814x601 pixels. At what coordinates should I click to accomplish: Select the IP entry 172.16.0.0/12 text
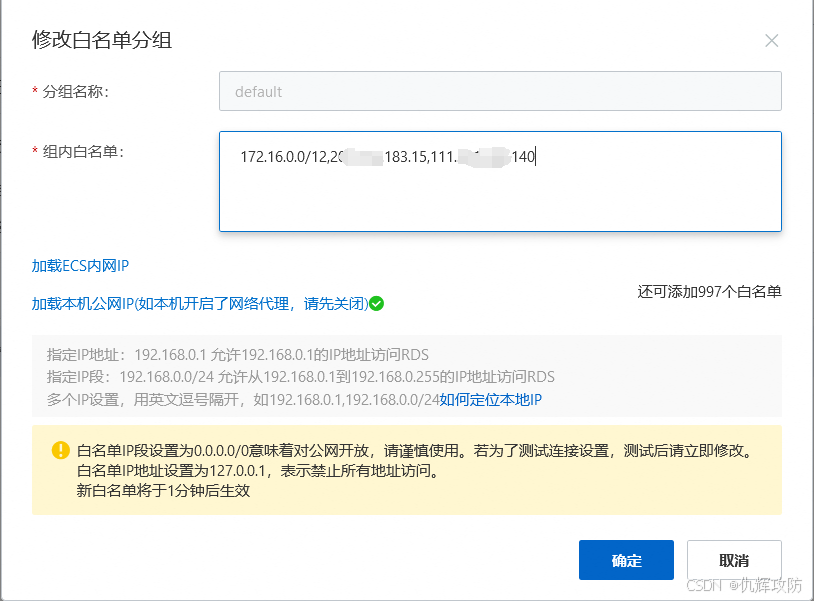pyautogui.click(x=285, y=156)
